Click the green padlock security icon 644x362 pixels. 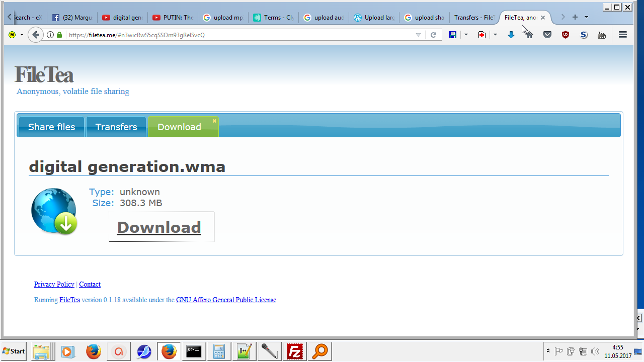pyautogui.click(x=59, y=35)
